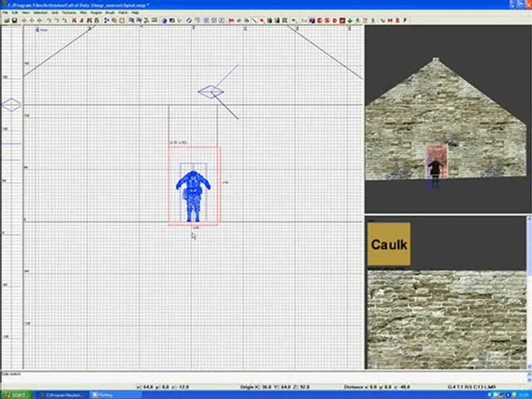This screenshot has width=532, height=399.
Task: Open the Textures menu
Action: click(69, 13)
